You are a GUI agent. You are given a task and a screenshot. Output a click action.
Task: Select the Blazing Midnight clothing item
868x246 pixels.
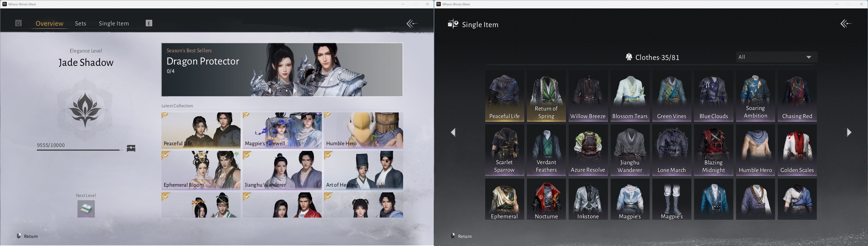point(713,150)
